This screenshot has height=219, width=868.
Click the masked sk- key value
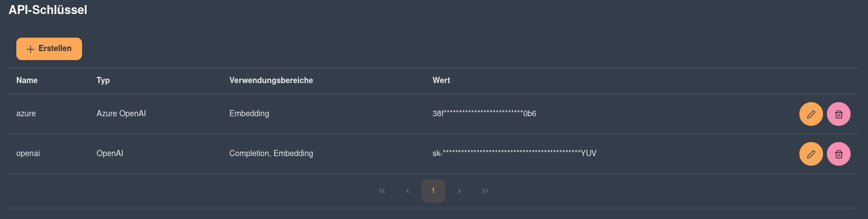click(514, 153)
